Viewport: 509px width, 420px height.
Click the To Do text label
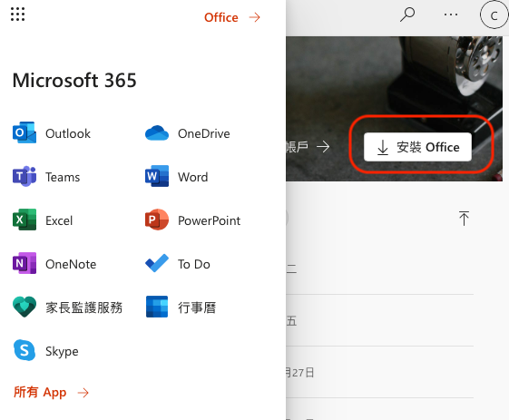click(x=194, y=264)
